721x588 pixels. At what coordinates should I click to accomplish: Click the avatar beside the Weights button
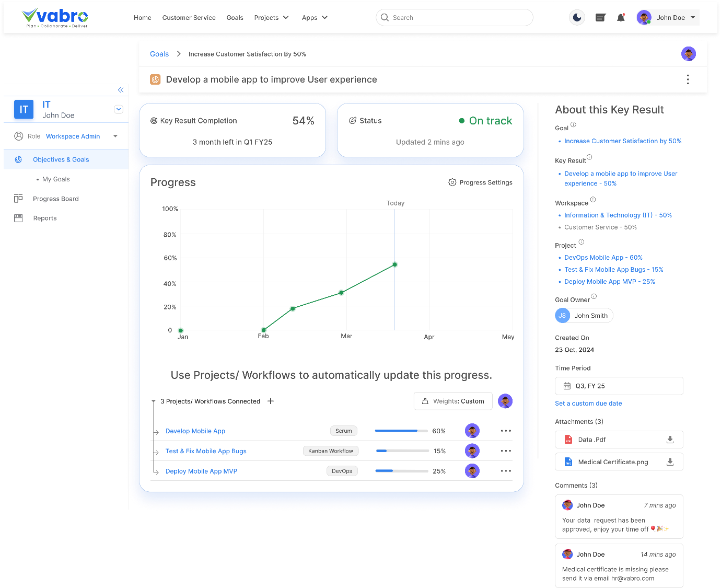[x=505, y=401]
